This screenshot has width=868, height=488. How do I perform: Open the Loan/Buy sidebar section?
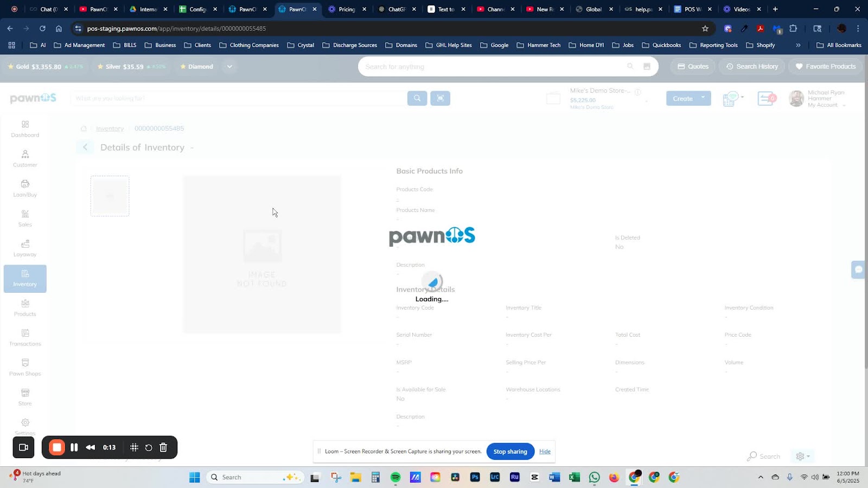[x=25, y=189]
